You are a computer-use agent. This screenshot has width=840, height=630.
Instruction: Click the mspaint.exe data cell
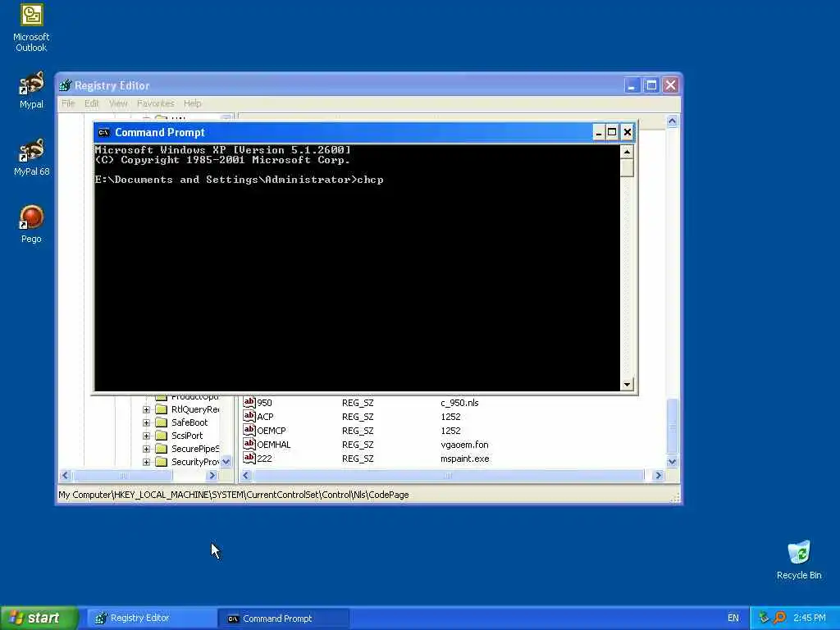(464, 459)
